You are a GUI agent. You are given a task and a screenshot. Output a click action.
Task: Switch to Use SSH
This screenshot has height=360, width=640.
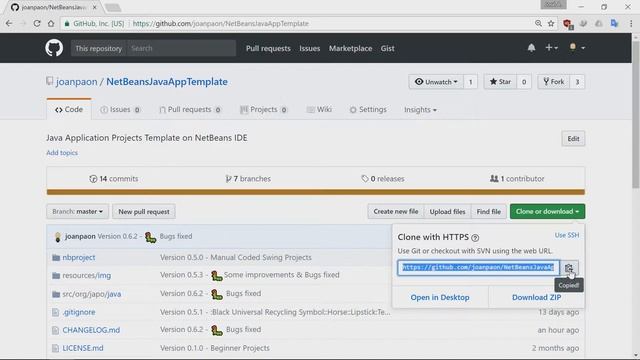[x=567, y=235]
